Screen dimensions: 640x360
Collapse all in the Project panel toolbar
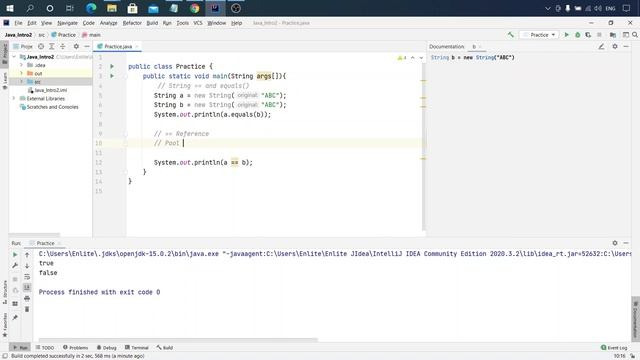[62, 47]
